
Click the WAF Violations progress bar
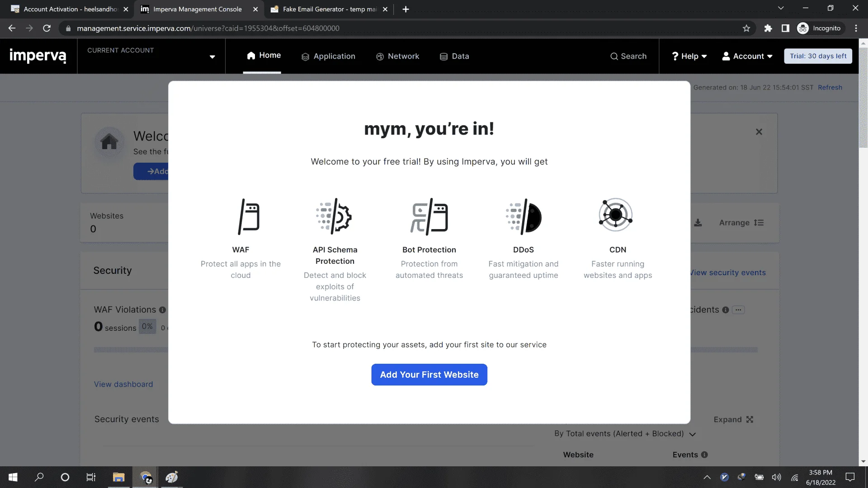tap(131, 350)
